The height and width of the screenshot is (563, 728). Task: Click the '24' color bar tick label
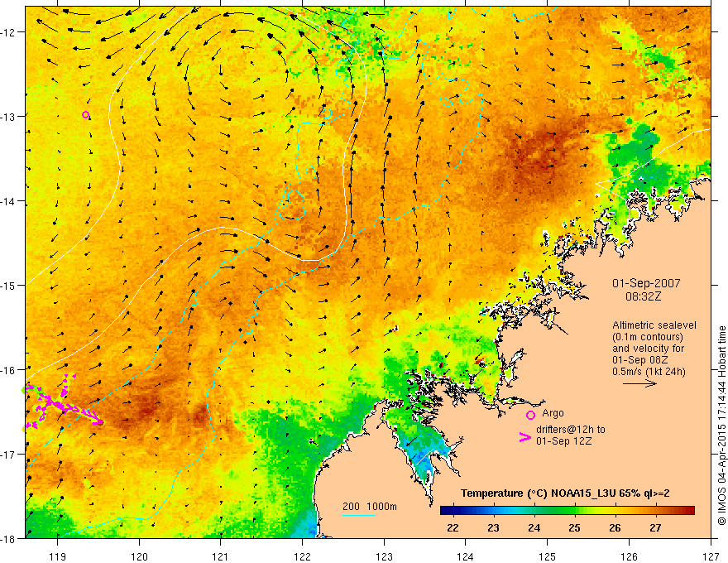(534, 528)
